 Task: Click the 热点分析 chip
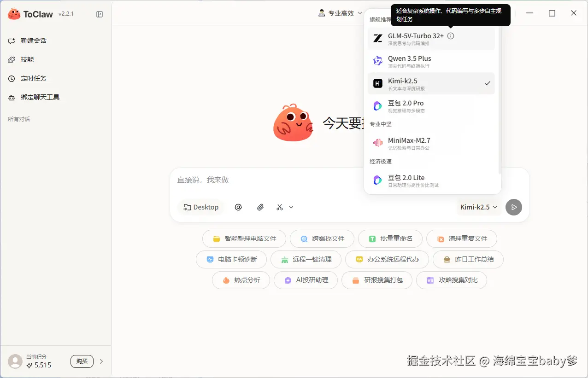tap(241, 280)
